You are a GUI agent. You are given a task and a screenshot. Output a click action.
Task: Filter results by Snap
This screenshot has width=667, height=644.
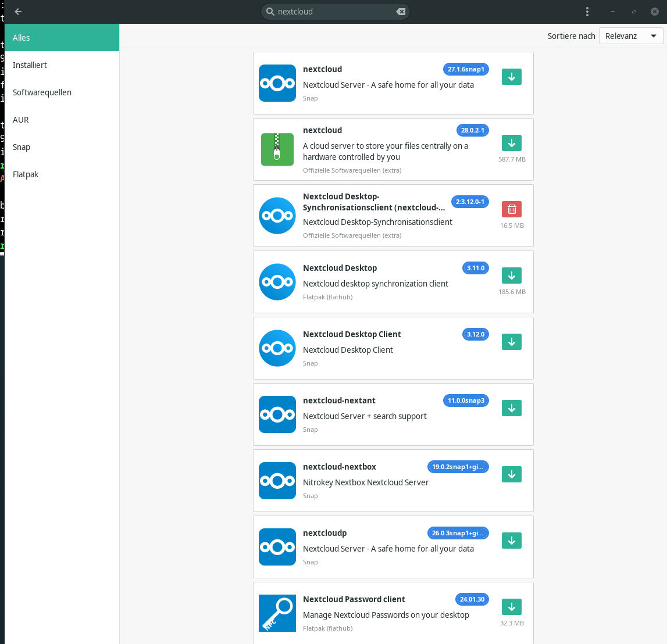[62, 147]
